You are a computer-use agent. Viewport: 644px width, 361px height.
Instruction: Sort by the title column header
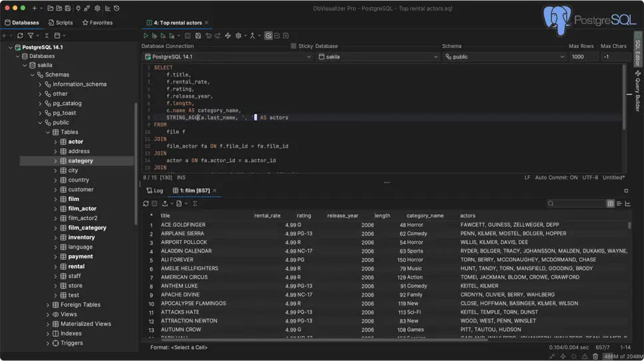click(x=165, y=216)
